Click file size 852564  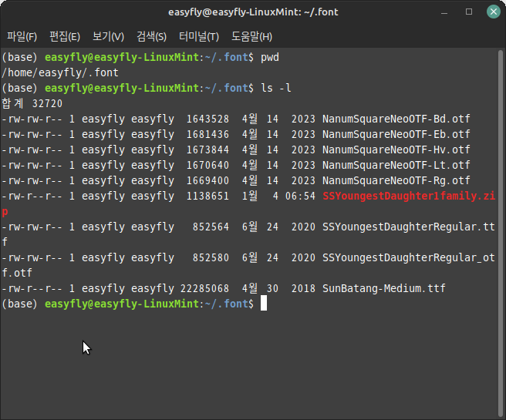[211, 227]
